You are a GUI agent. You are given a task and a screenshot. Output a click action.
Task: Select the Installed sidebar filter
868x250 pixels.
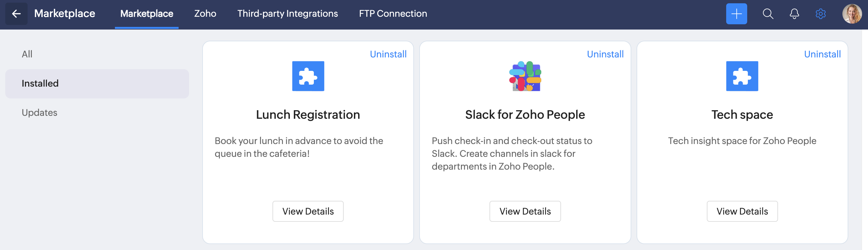pos(40,84)
